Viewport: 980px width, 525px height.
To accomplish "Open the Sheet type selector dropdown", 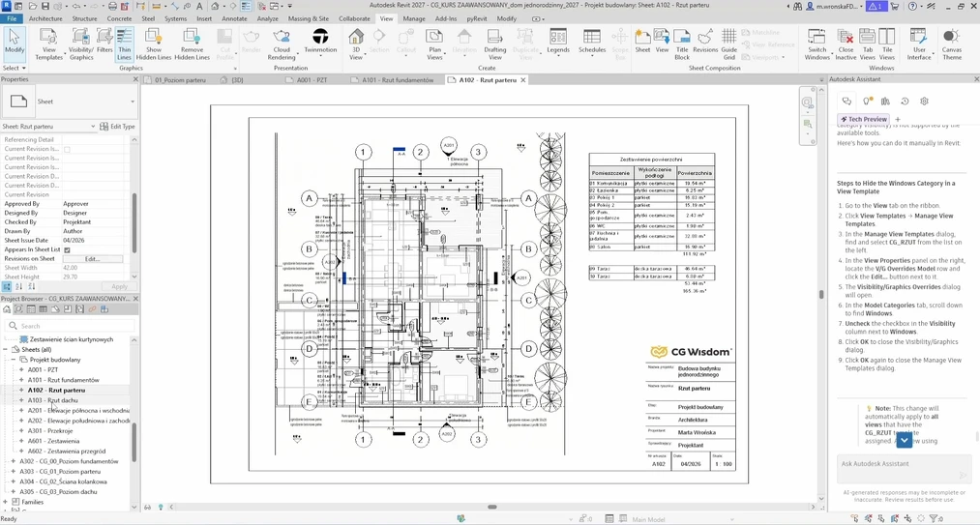I will coord(133,102).
